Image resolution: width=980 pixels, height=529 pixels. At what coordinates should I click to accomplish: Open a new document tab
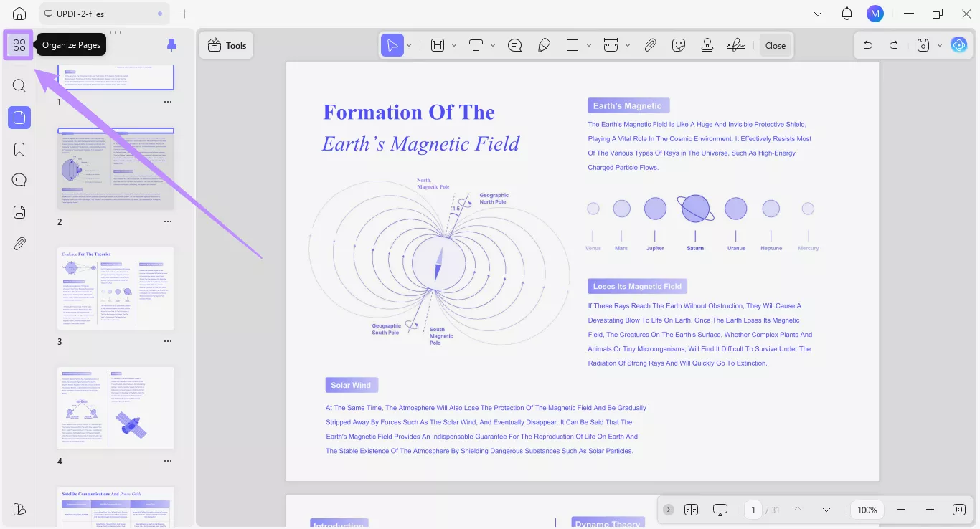coord(184,14)
